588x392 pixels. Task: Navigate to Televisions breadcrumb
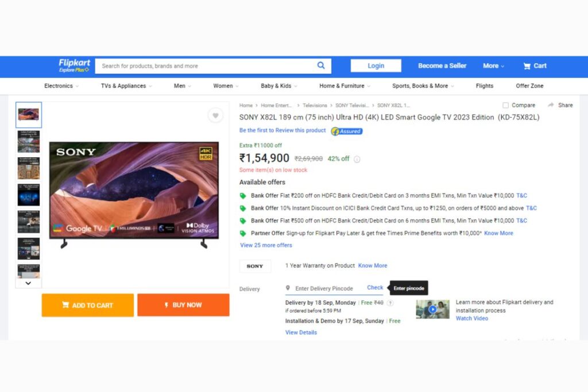(315, 106)
